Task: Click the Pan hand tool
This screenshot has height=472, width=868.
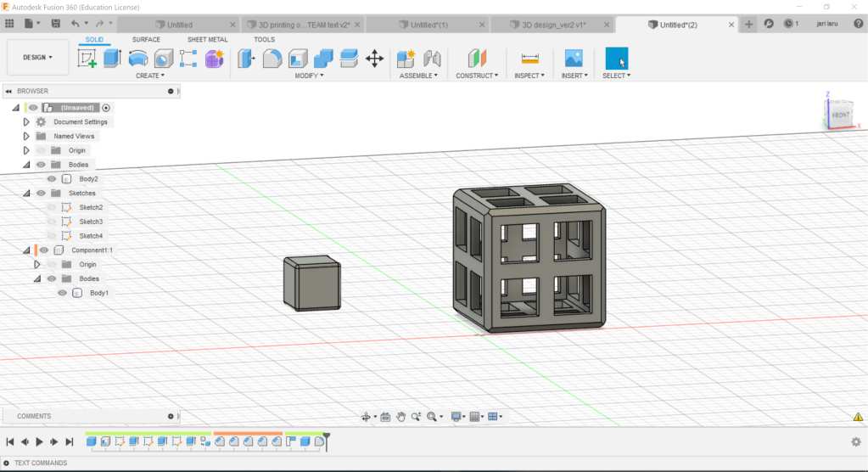Action: (x=400, y=417)
